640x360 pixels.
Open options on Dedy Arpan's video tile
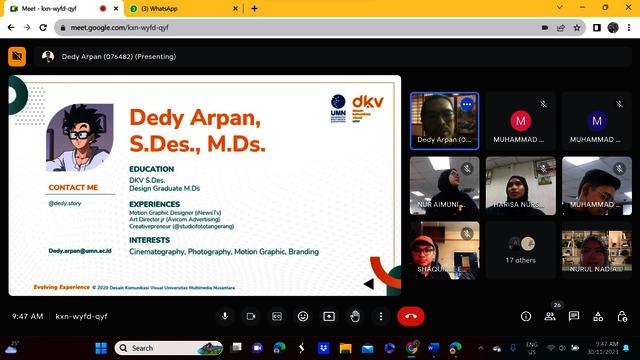pyautogui.click(x=467, y=104)
